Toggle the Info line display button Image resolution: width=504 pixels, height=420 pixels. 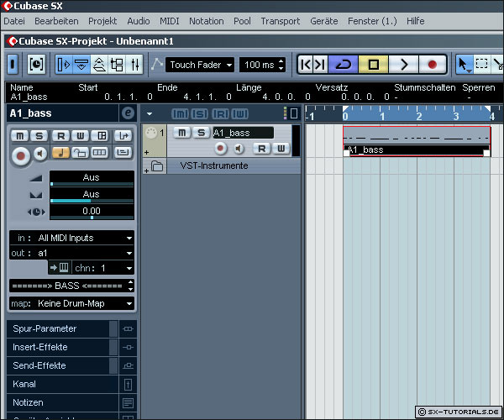[x=81, y=65]
